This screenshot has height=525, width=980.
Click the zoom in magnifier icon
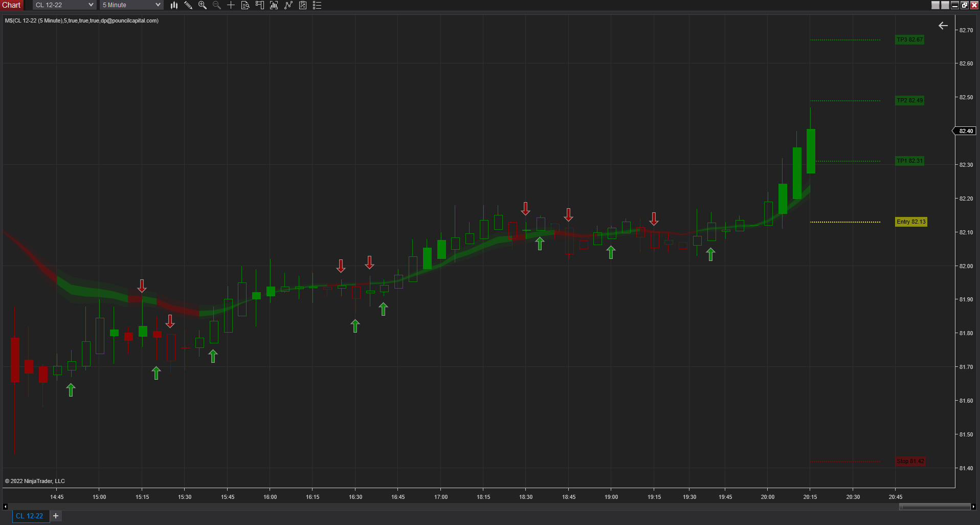203,5
